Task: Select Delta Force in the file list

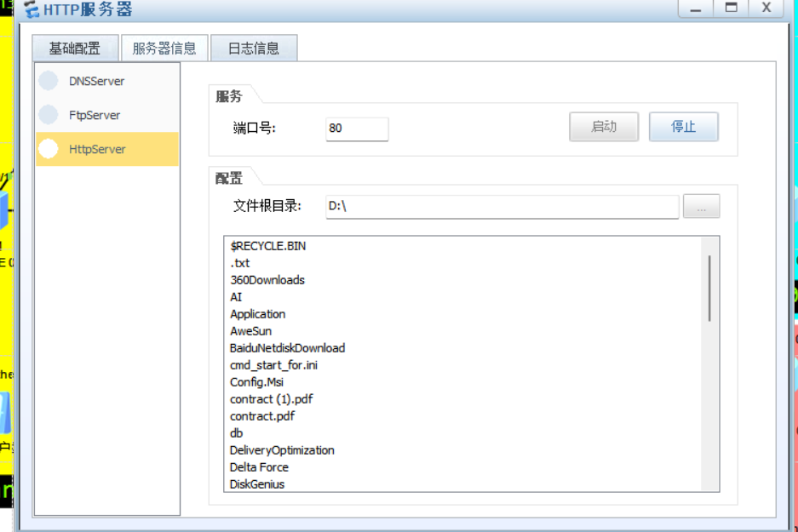Action: 259,467
